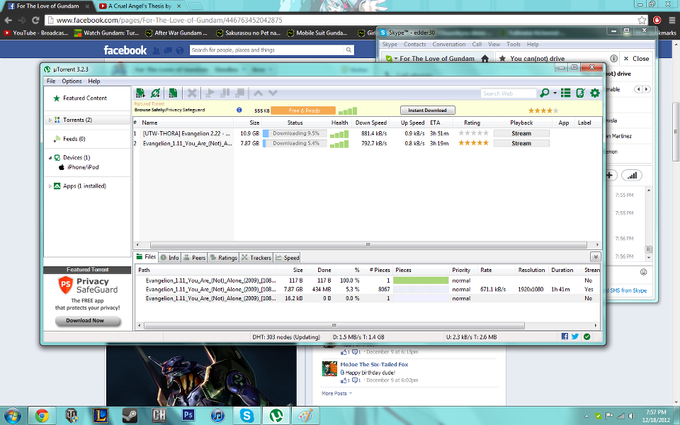Image resolution: width=680 pixels, height=425 pixels.
Task: Select the 16.2 kB file row
Action: coord(367,298)
